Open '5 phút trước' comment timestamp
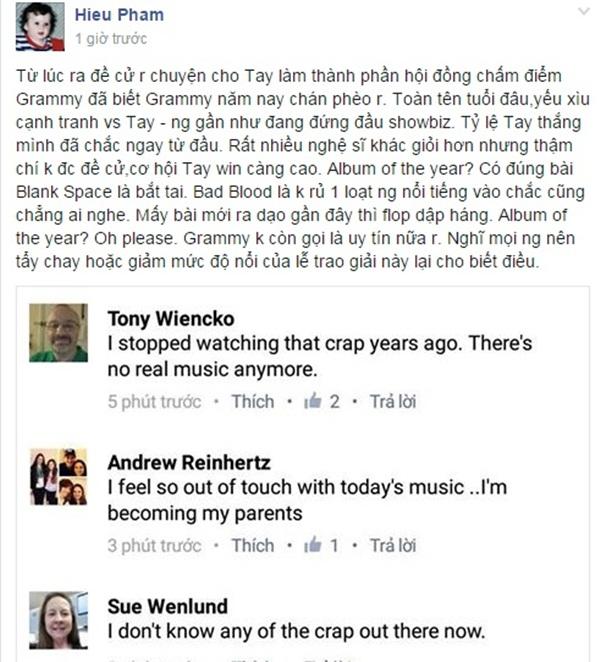Screen dimensions: 600x662 tap(154, 401)
